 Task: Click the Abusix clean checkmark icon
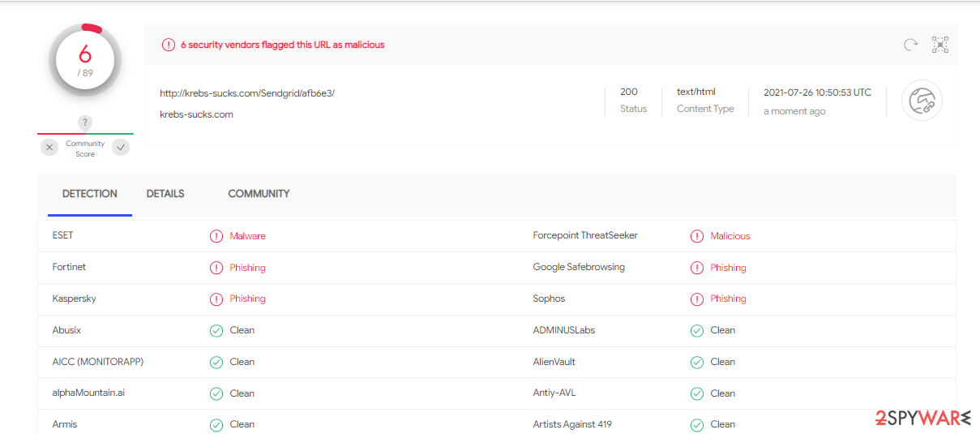[x=216, y=330]
